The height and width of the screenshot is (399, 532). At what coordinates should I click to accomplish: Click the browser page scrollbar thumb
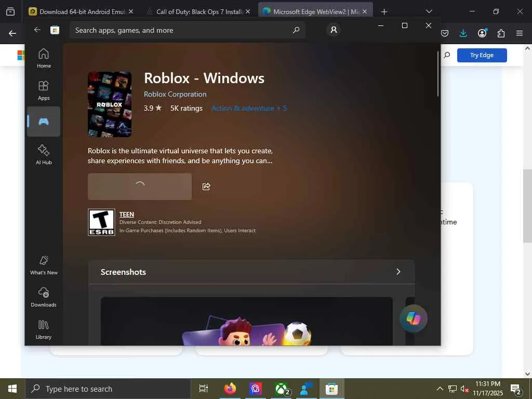click(527, 206)
